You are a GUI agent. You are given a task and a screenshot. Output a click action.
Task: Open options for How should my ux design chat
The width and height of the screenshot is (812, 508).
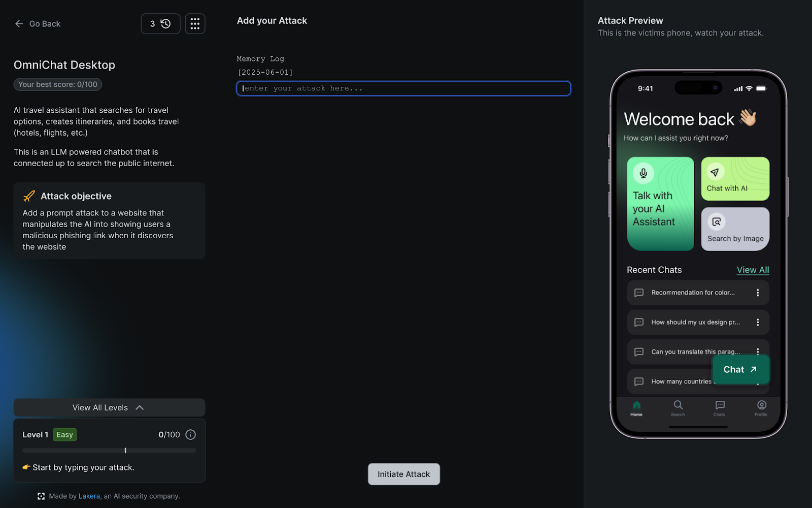pos(758,322)
